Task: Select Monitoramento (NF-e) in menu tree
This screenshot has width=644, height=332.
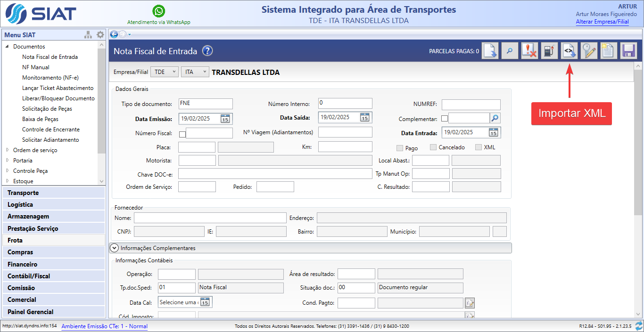Action: click(50, 78)
